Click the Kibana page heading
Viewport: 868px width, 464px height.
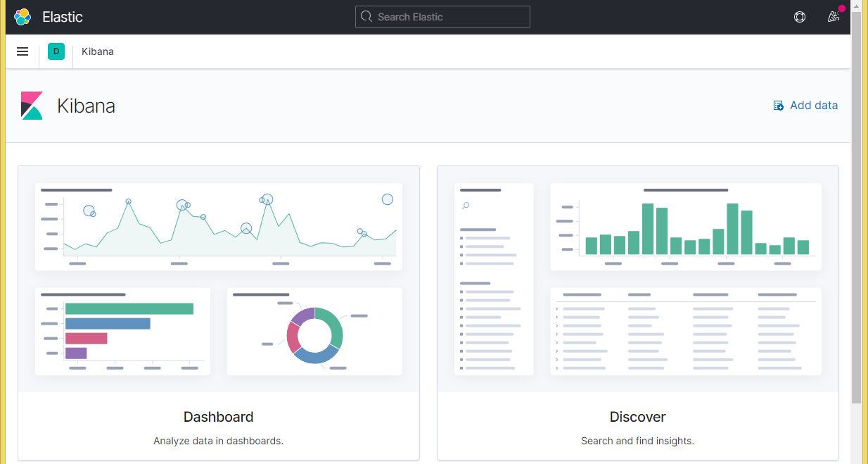(x=86, y=106)
